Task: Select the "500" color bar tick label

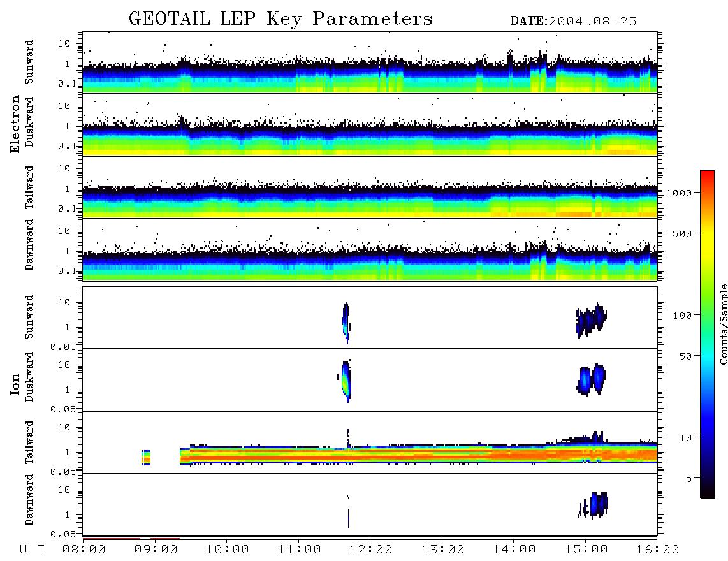Action: [x=682, y=233]
